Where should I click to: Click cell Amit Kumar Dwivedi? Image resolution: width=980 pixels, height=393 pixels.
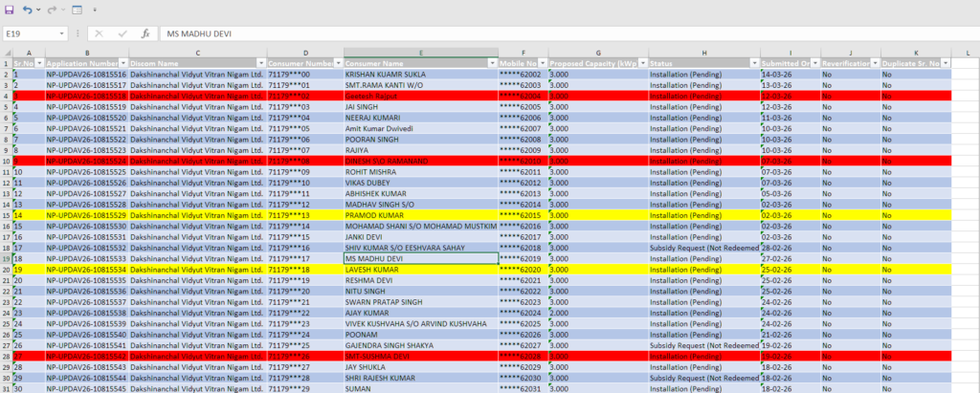point(421,128)
